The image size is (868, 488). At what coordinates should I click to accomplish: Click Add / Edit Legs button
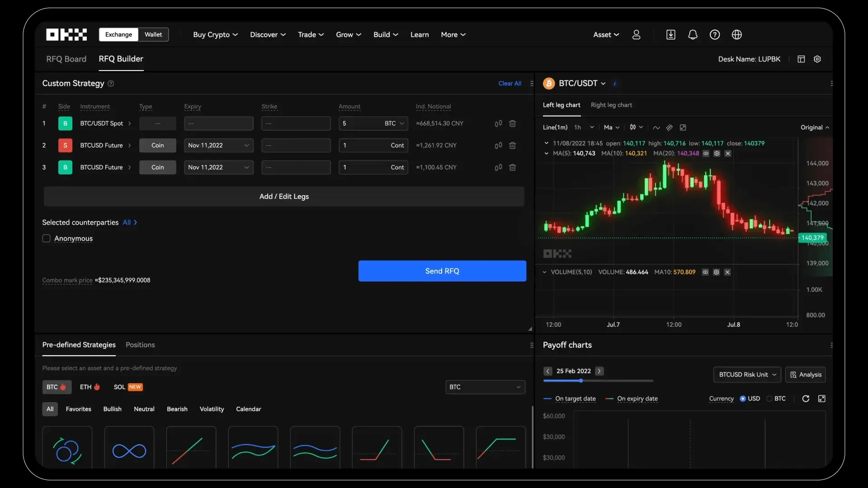tap(284, 196)
